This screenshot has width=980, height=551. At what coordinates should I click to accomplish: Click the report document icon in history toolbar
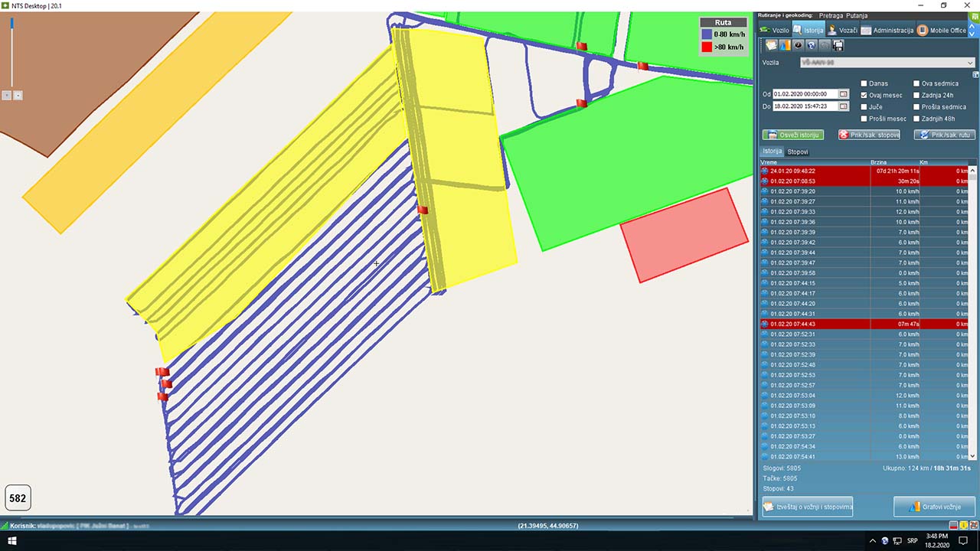771,46
